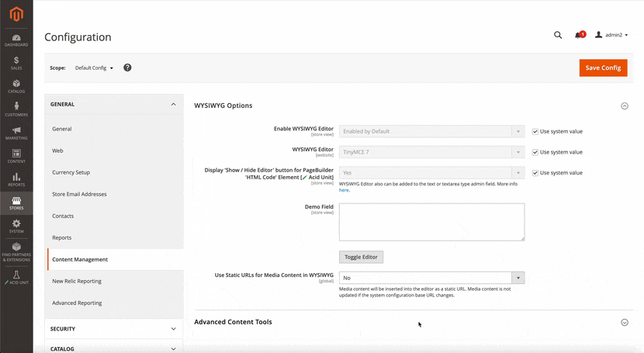This screenshot has height=353, width=644.
Task: Open the Customers icon in sidebar
Action: click(x=16, y=109)
